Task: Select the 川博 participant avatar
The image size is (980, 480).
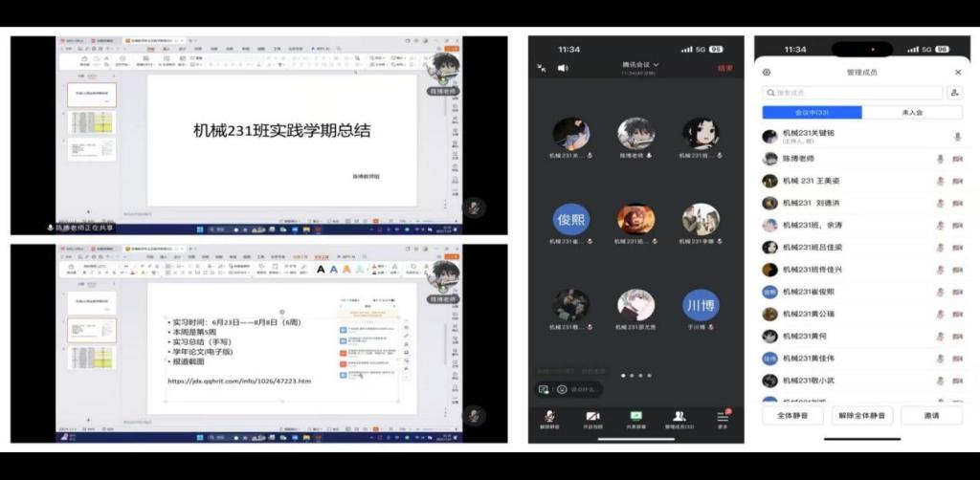Action: (700, 305)
